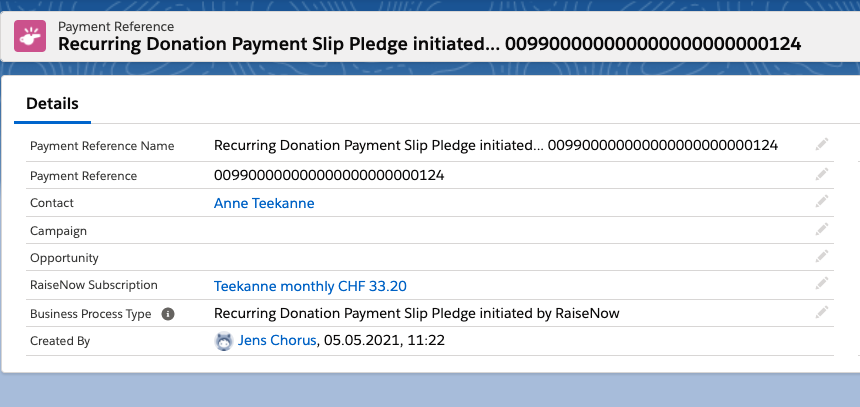Open Teekanne monthly CHF 33.20 subscription

coord(310,286)
